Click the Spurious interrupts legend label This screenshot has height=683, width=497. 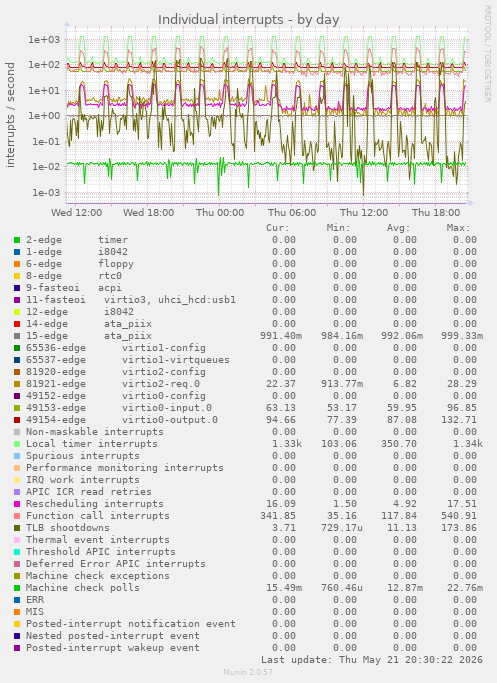click(83, 456)
